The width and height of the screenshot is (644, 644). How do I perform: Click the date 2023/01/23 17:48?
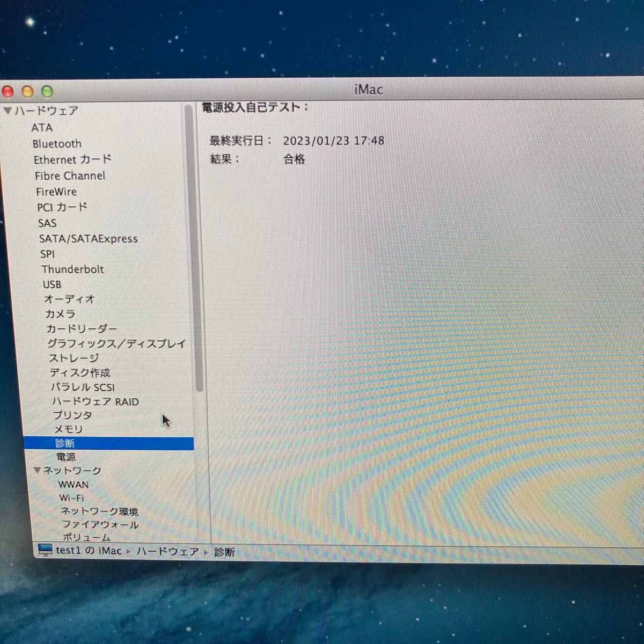tap(334, 141)
